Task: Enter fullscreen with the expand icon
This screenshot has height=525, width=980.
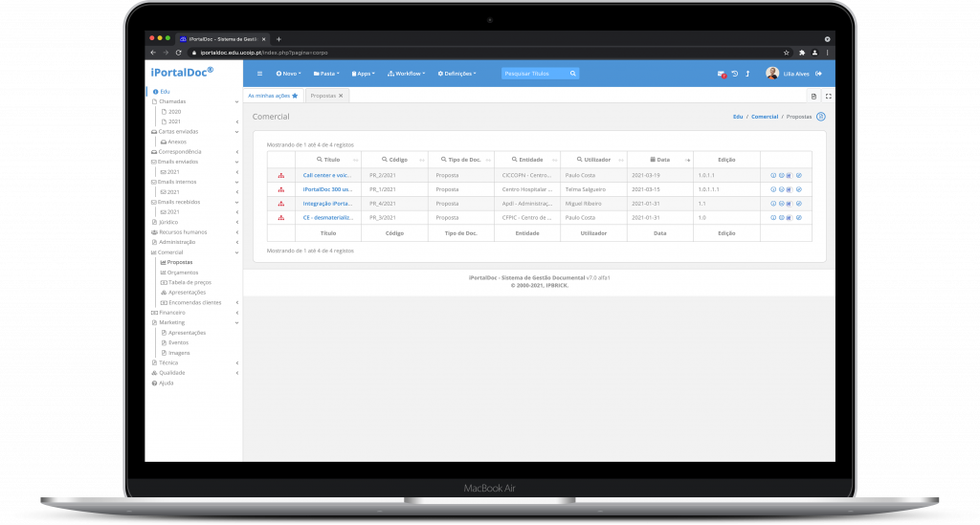Action: click(x=829, y=97)
